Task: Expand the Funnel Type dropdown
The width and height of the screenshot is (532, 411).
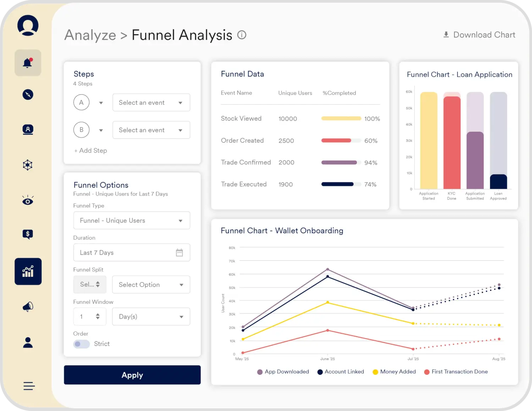Action: pyautogui.click(x=132, y=220)
